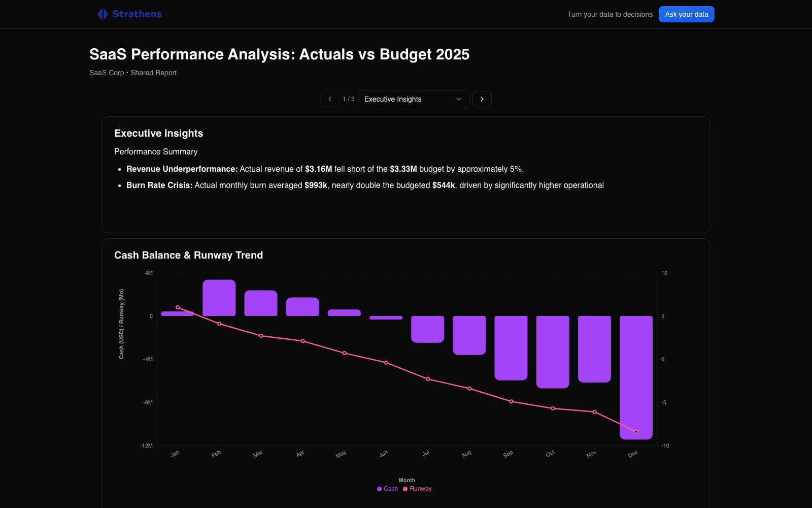Open the Executive Insights section dropdown
This screenshot has width=812, height=508.
coord(414,99)
